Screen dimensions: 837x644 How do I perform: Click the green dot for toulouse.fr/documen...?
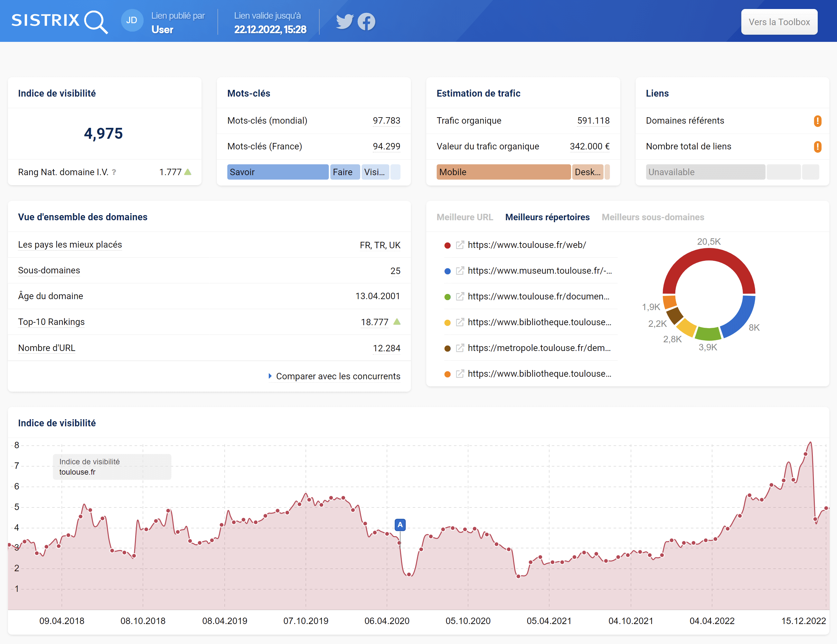(x=447, y=297)
